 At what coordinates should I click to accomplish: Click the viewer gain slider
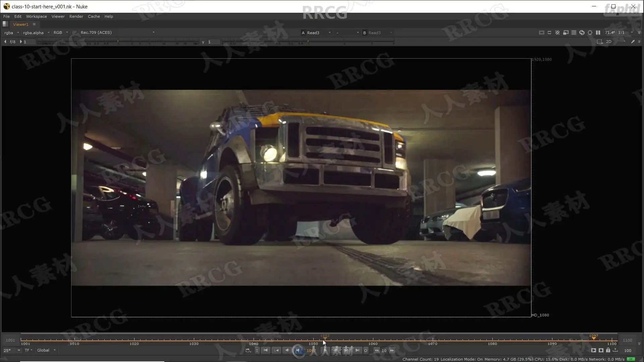[118, 42]
